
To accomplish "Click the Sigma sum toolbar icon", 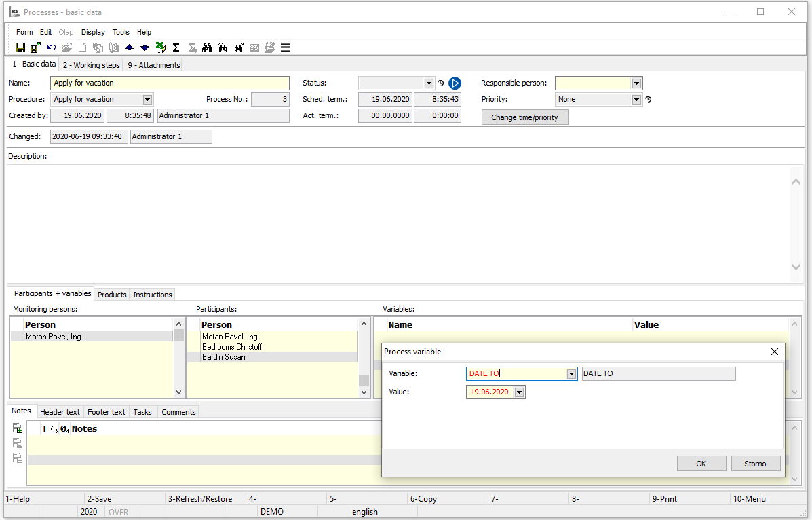I will [x=176, y=48].
